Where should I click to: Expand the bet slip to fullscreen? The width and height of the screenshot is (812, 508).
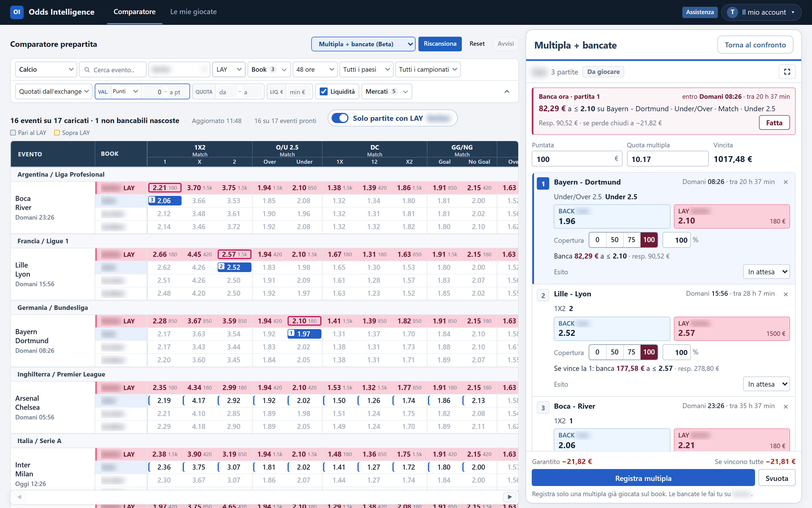pos(787,72)
